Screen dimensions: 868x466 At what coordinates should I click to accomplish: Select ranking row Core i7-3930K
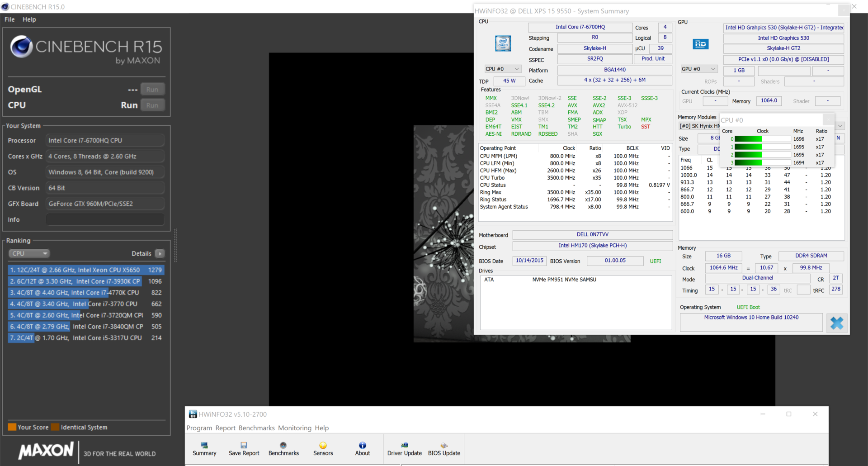(x=86, y=281)
